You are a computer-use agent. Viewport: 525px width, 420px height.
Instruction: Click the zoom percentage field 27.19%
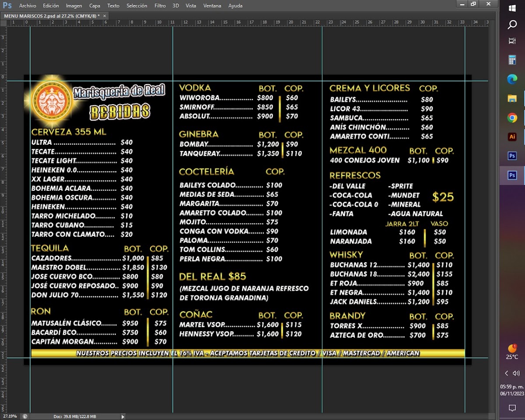(x=10, y=416)
